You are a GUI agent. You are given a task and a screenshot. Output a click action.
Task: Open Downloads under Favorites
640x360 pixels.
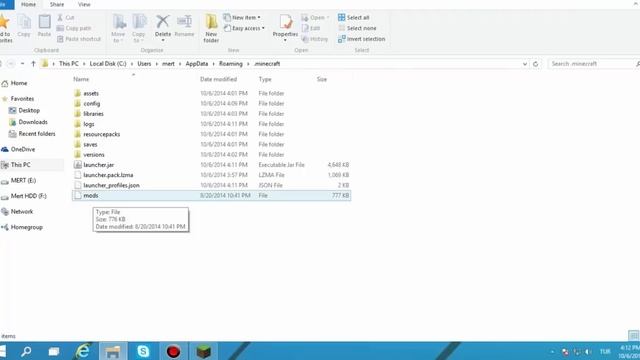(x=29, y=122)
